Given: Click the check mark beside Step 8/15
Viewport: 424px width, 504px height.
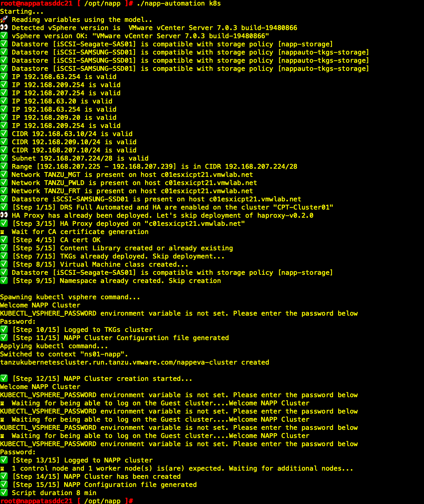Looking at the screenshot, I should point(4,264).
